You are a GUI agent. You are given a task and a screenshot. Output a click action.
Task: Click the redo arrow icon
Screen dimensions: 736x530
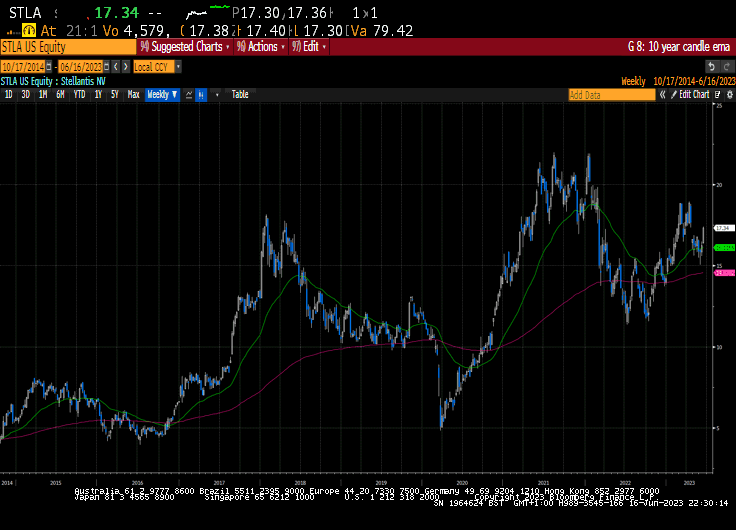(727, 67)
